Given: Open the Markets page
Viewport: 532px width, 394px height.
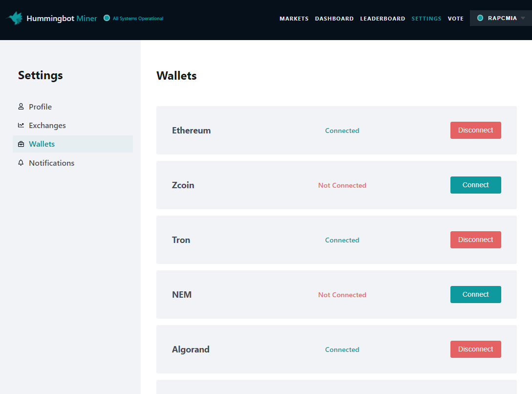Looking at the screenshot, I should tap(294, 19).
